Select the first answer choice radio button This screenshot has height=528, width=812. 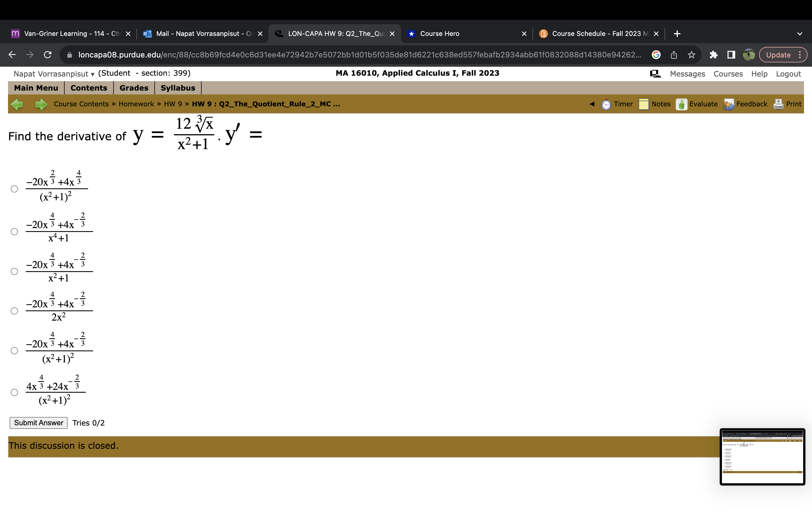pos(14,189)
